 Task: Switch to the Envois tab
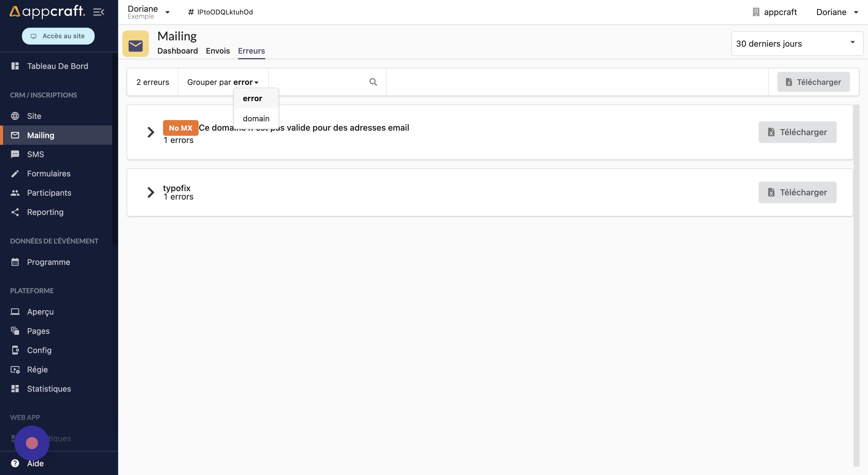[x=218, y=51]
